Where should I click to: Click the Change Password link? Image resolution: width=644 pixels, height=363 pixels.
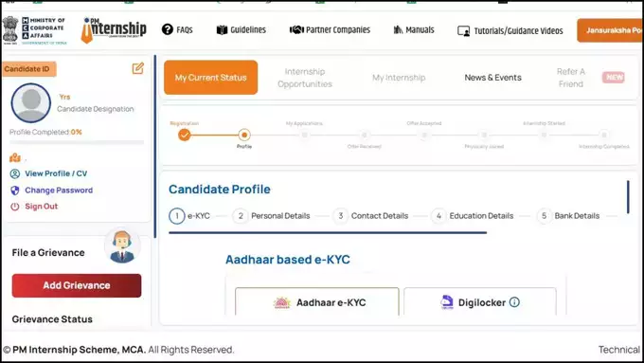tap(59, 190)
